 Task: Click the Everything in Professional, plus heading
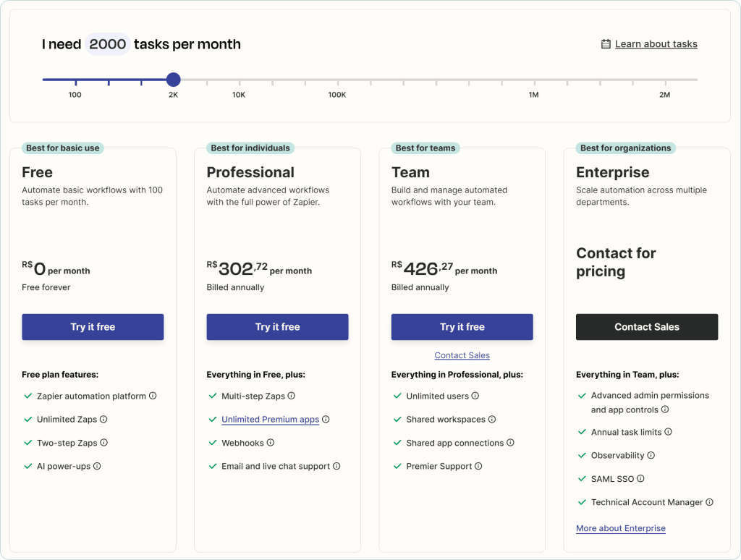(x=457, y=375)
